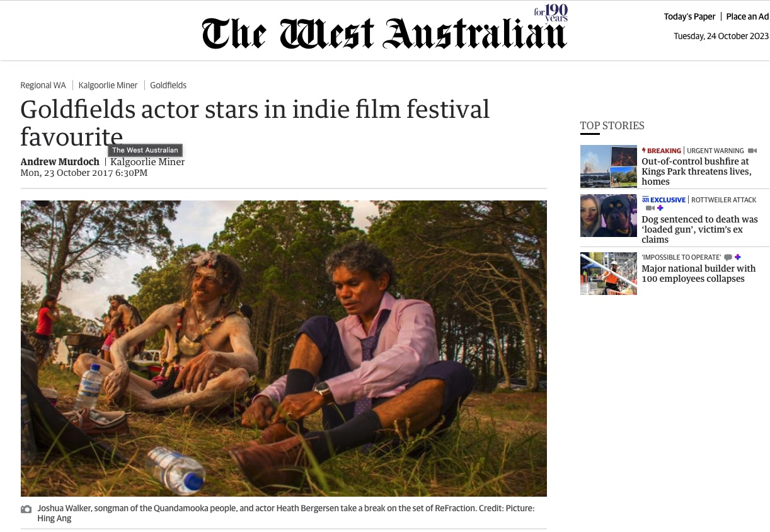Image resolution: width=770 pixels, height=532 pixels.
Task: Open the Kalgoorlie Miner breadcrumb
Action: pos(108,85)
